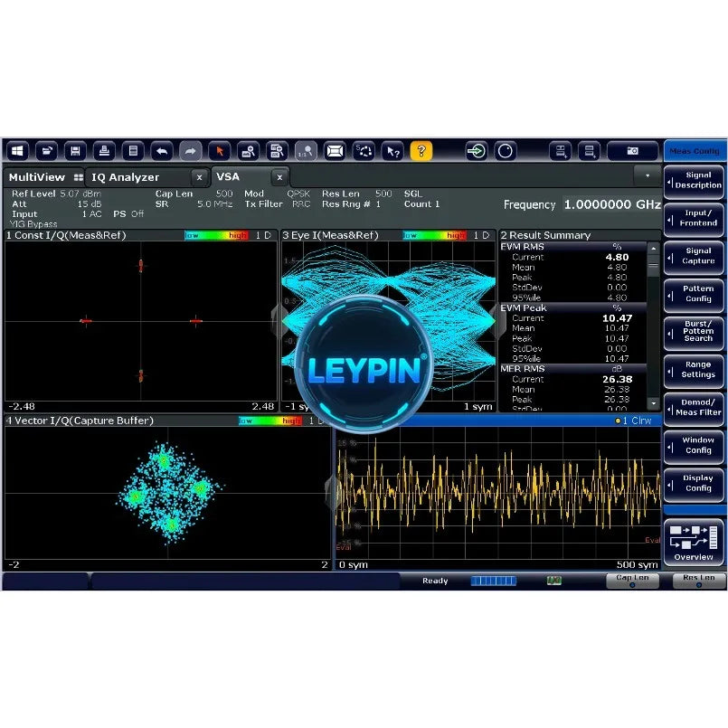Click the second add-window toolbar icon
This screenshot has width=728, height=728.
point(589,151)
